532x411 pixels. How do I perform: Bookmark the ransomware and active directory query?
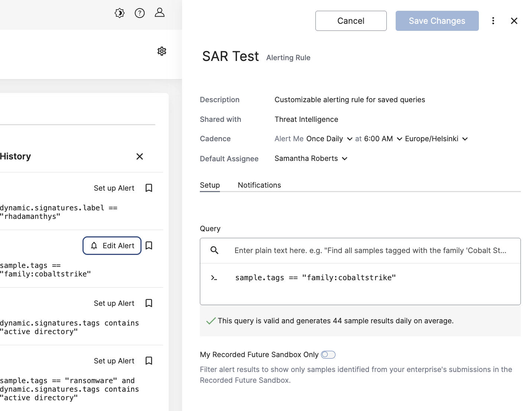click(x=149, y=361)
